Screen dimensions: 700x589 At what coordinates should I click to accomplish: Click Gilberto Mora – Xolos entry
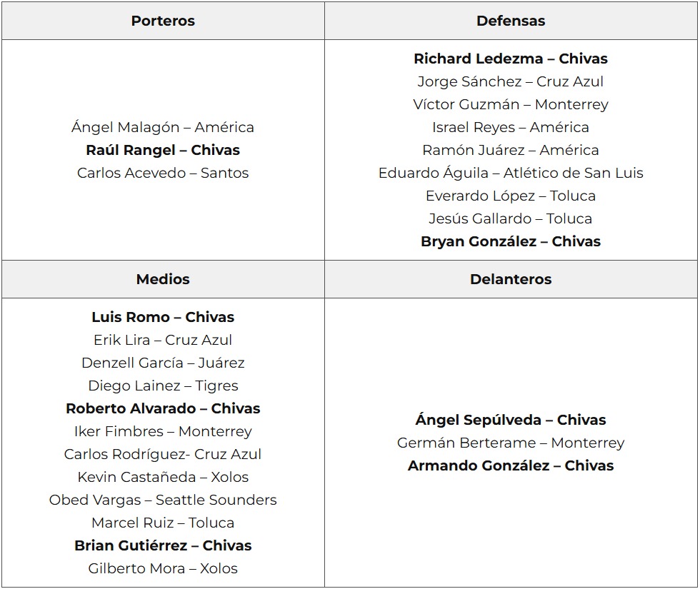pyautogui.click(x=163, y=568)
